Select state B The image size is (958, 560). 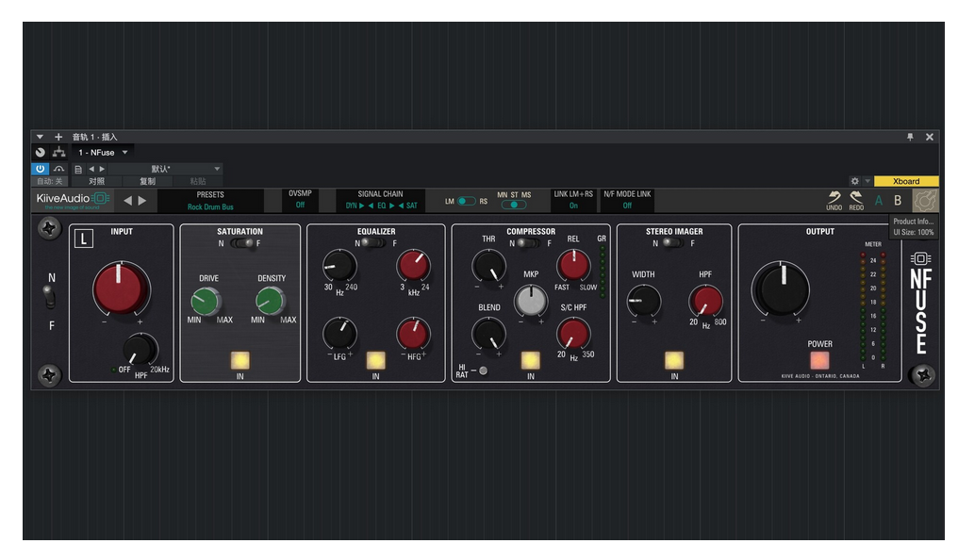[898, 200]
